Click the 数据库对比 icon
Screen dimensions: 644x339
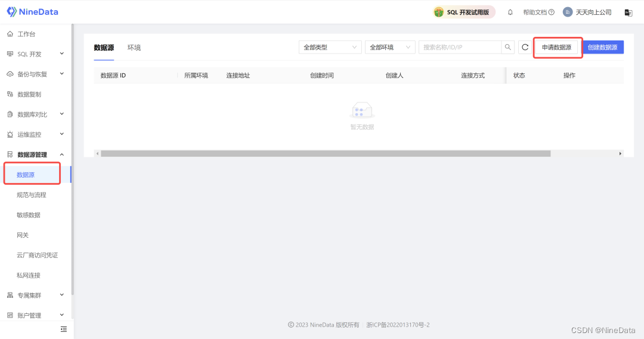point(10,114)
